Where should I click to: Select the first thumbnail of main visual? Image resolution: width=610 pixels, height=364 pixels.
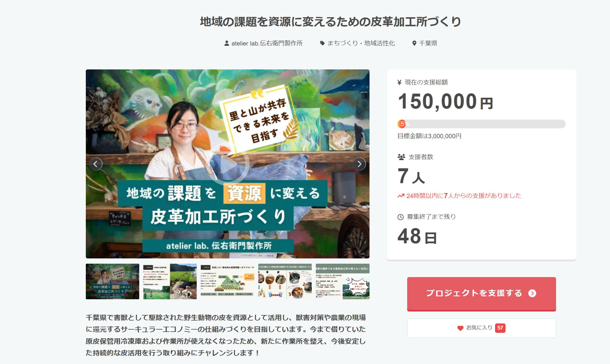pos(112,281)
